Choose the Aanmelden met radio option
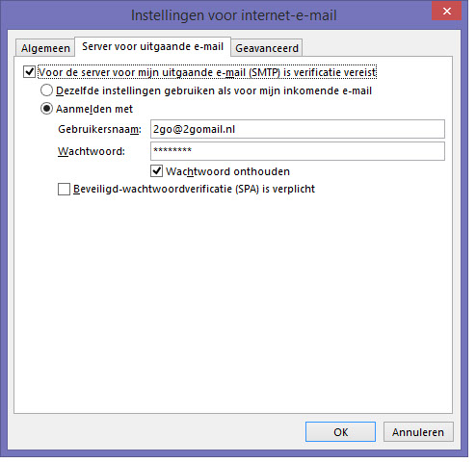Image resolution: width=476 pixels, height=463 pixels. tap(46, 109)
